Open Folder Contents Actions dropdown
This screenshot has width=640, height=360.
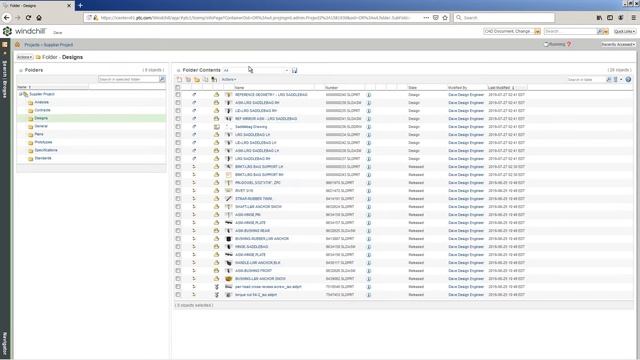point(229,80)
